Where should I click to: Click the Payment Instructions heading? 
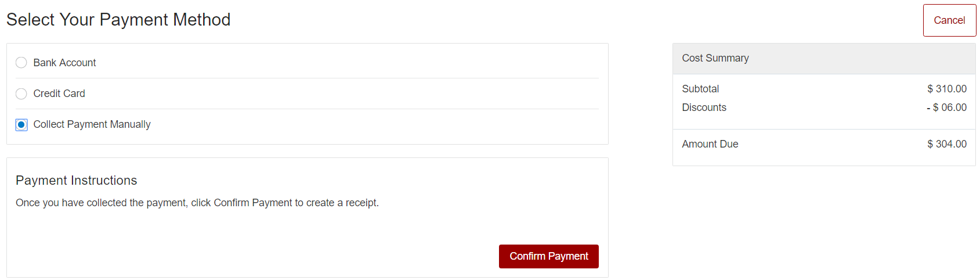coord(77,181)
